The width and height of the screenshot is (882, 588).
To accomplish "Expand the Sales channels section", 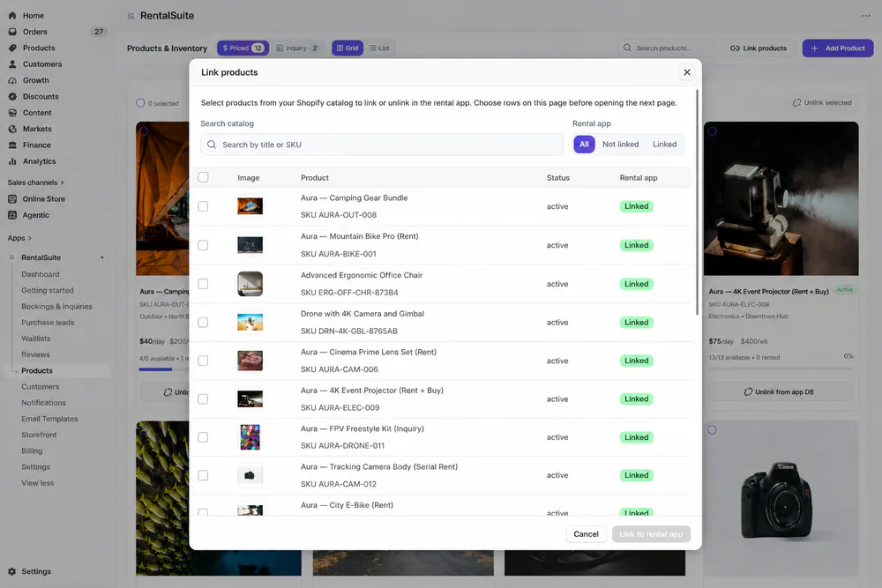I will coord(35,182).
